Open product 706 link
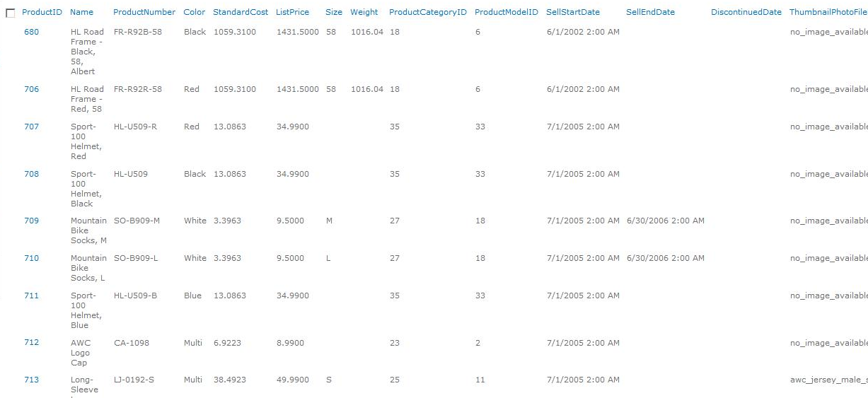868x398 pixels. (32, 89)
